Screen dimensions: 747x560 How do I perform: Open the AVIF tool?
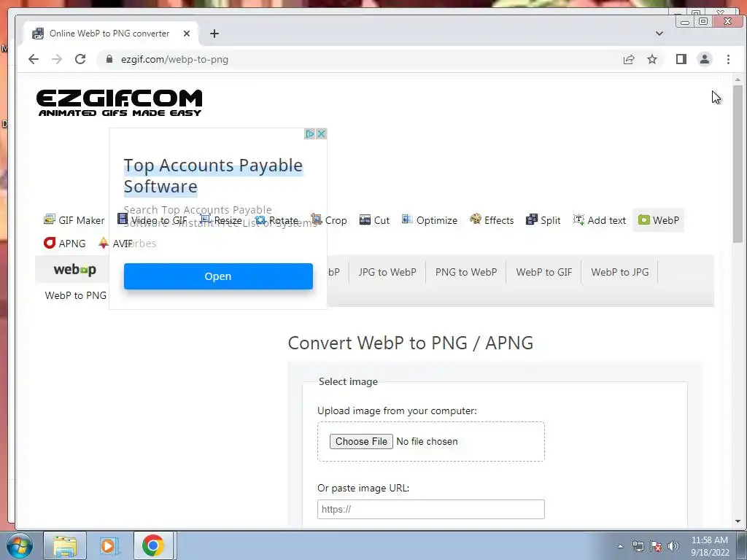115,244
